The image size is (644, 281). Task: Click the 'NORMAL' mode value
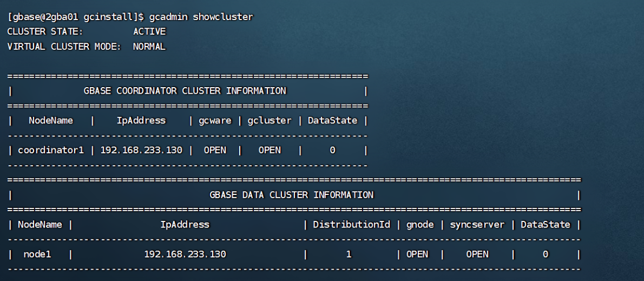pos(149,47)
